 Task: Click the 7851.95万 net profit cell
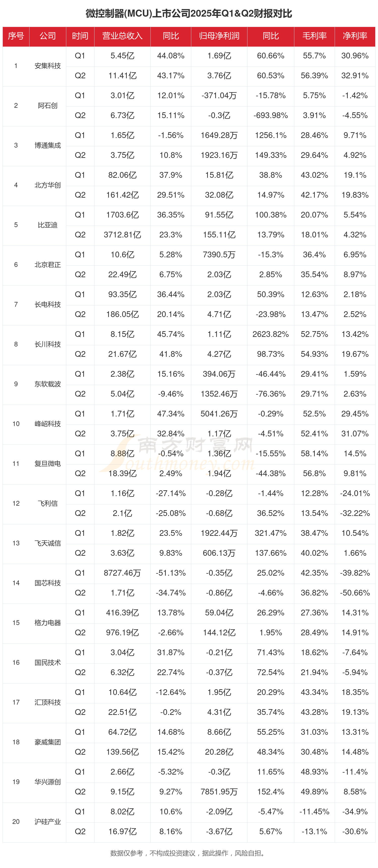pyautogui.click(x=219, y=792)
